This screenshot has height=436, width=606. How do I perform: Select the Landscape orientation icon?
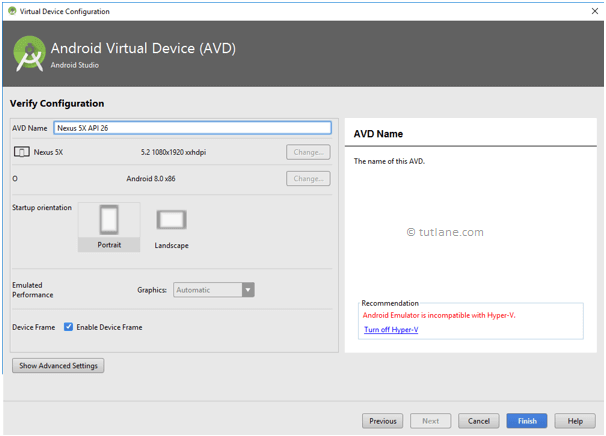pos(171,220)
